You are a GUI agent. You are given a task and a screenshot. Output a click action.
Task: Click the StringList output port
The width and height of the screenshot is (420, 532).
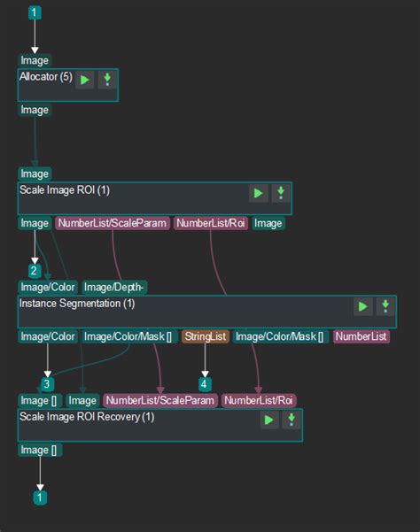pyautogui.click(x=205, y=336)
